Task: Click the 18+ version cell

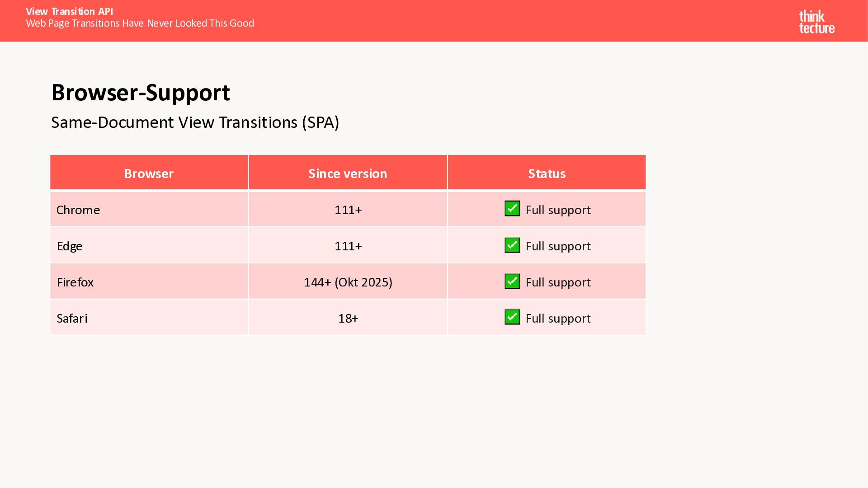Action: pyautogui.click(x=348, y=319)
